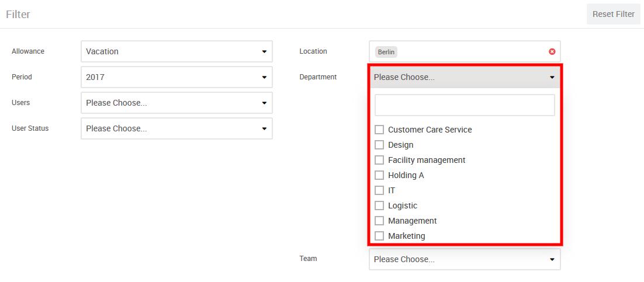Click the Berlin location tag

(x=386, y=52)
